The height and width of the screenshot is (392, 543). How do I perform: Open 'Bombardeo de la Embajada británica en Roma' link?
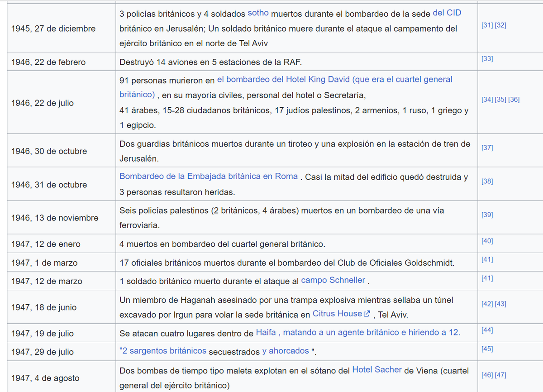point(209,177)
